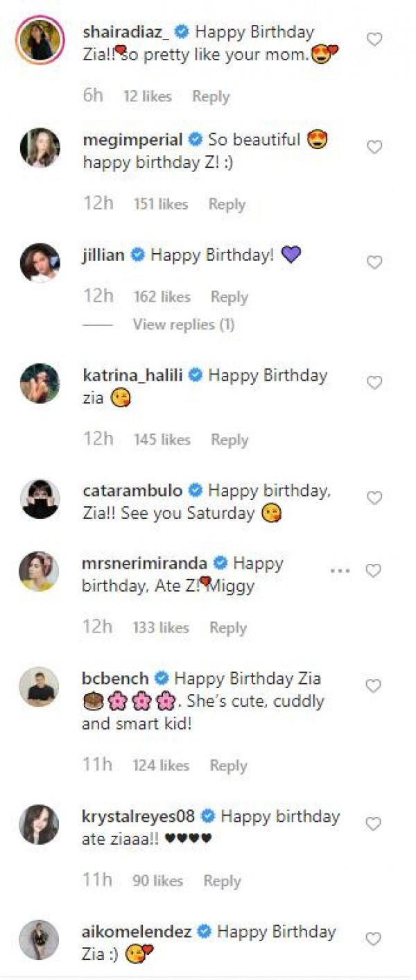Show the 162 likes on jillian's comment

(x=162, y=297)
